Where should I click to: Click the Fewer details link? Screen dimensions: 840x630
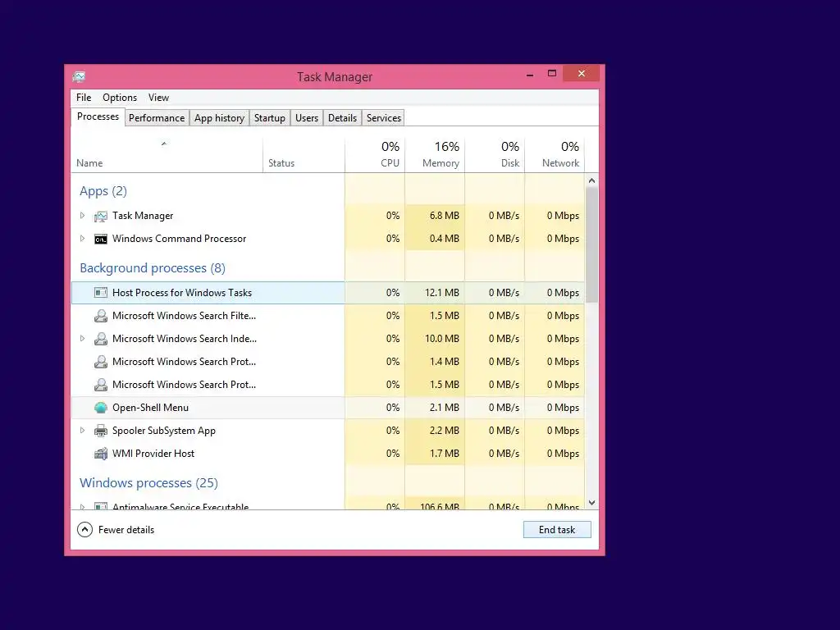[x=126, y=530]
